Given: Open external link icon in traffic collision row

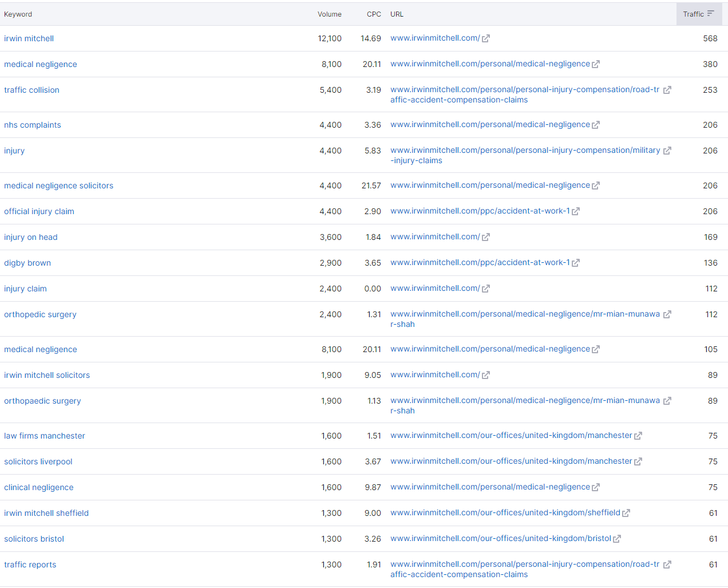Looking at the screenshot, I should click(x=667, y=90).
